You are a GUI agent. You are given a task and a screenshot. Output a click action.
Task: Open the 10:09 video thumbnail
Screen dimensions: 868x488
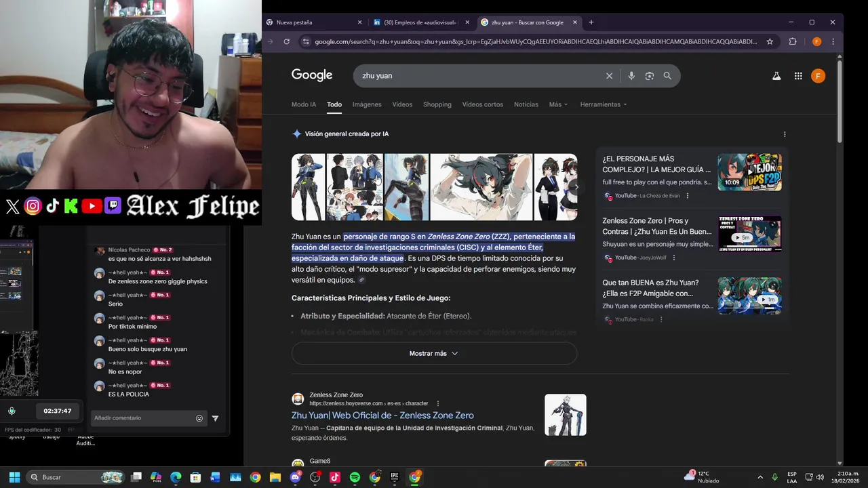click(749, 172)
